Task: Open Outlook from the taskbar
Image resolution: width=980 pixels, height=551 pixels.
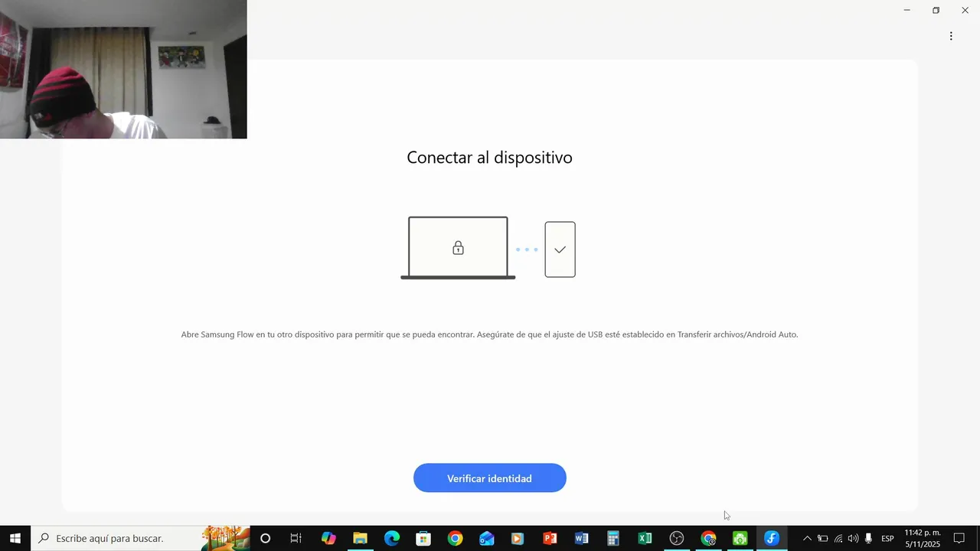Action: [x=487, y=539]
